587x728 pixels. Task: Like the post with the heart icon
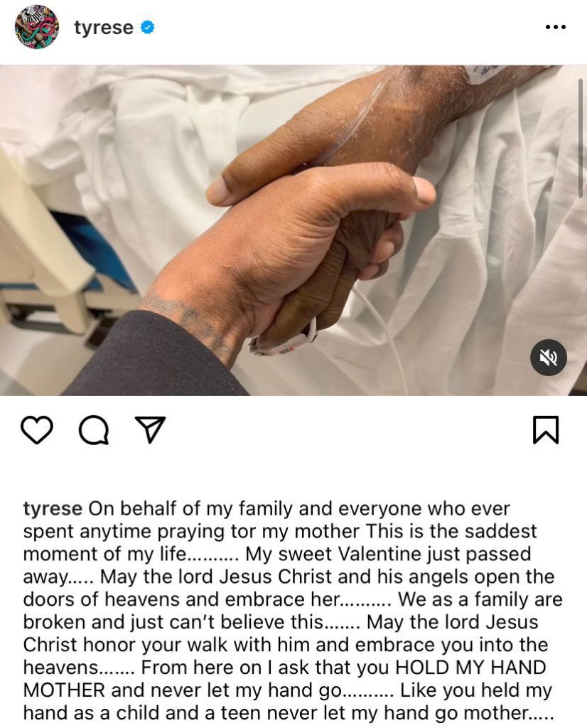tap(37, 430)
